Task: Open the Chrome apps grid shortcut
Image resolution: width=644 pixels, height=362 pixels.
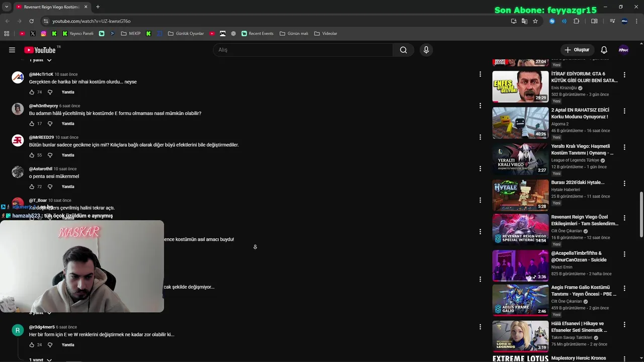Action: (7, 34)
